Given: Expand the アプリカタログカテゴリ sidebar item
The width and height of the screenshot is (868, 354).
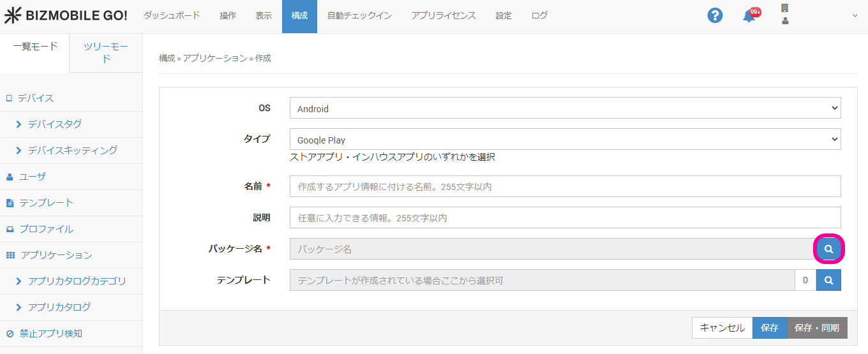Looking at the screenshot, I should coord(77,281).
